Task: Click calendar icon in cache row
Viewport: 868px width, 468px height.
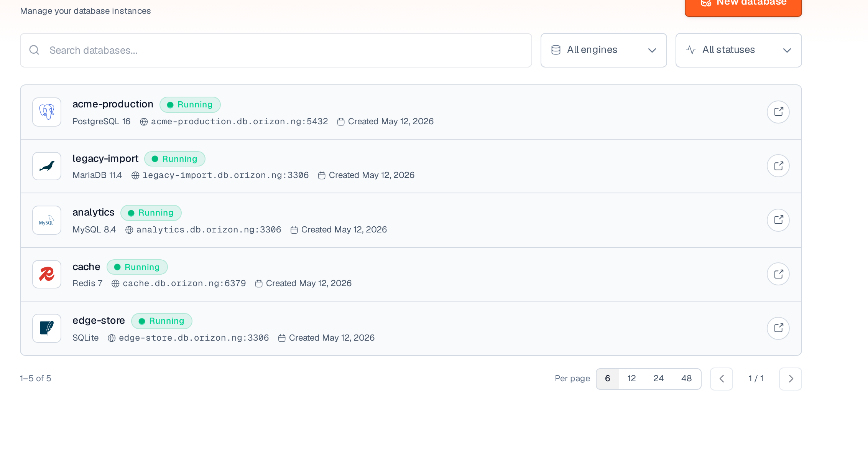Action: [x=259, y=283]
